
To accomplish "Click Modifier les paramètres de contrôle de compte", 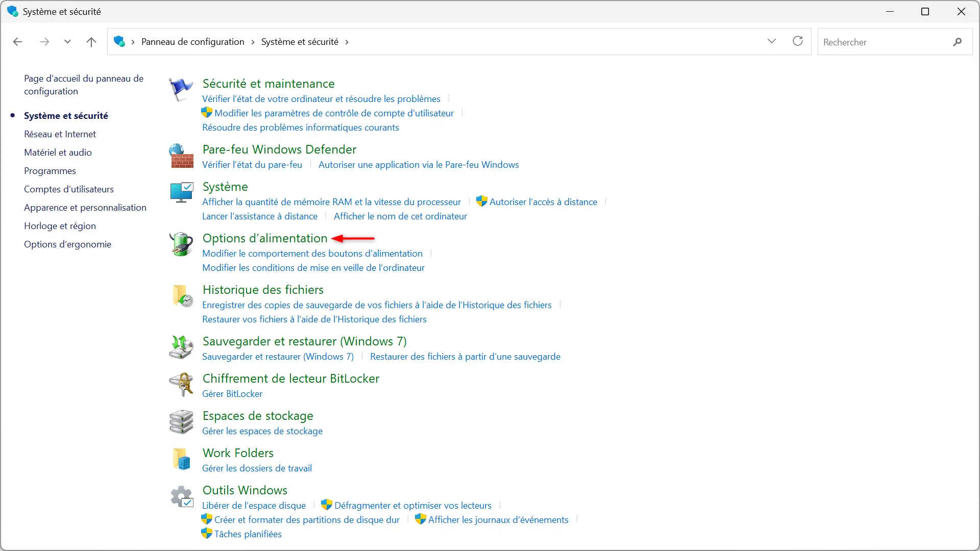I will coord(334,113).
